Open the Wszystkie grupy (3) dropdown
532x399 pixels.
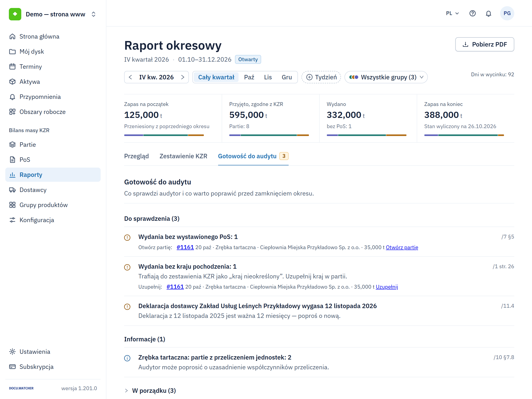pyautogui.click(x=386, y=77)
